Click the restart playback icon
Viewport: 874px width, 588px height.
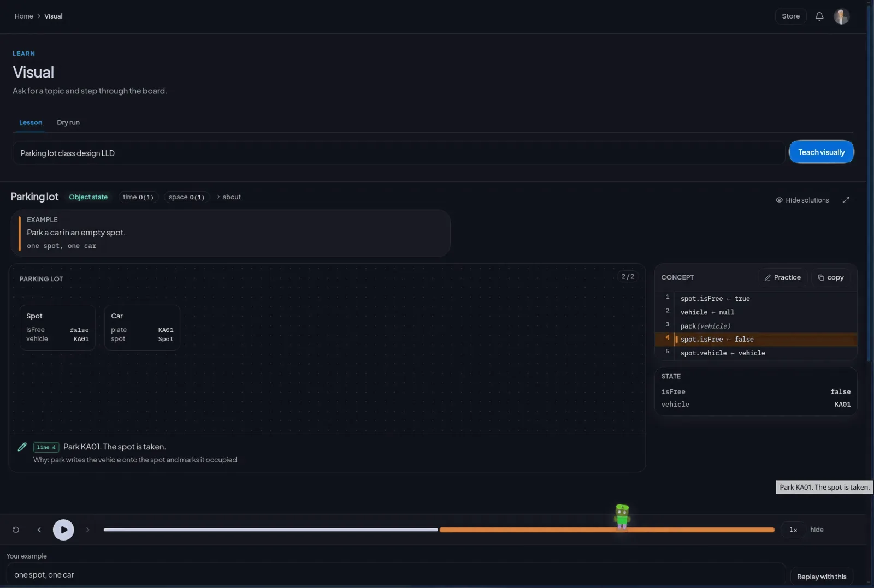coord(16,530)
